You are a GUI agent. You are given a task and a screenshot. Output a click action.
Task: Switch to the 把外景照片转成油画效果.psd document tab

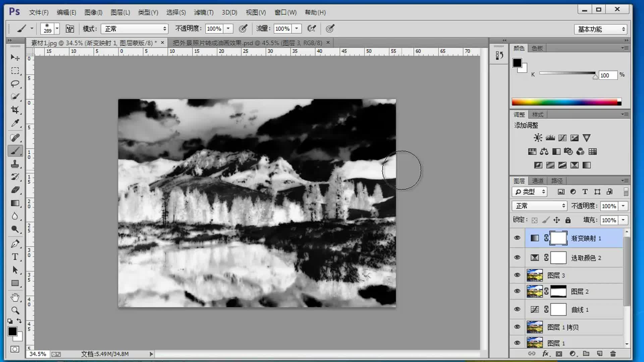tap(247, 43)
